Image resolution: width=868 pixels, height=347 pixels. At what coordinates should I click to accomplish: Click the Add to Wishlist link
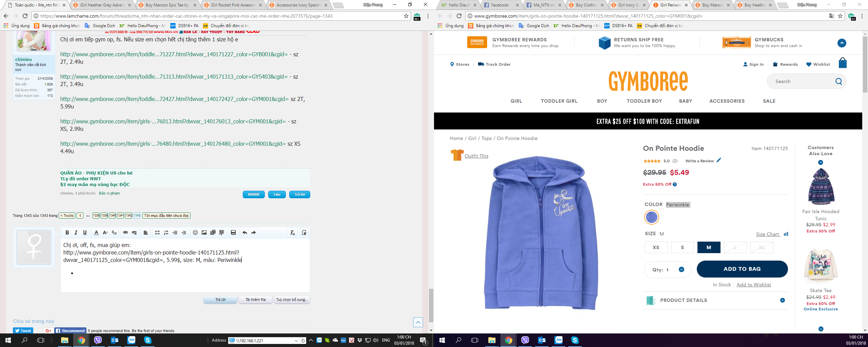pyautogui.click(x=753, y=285)
